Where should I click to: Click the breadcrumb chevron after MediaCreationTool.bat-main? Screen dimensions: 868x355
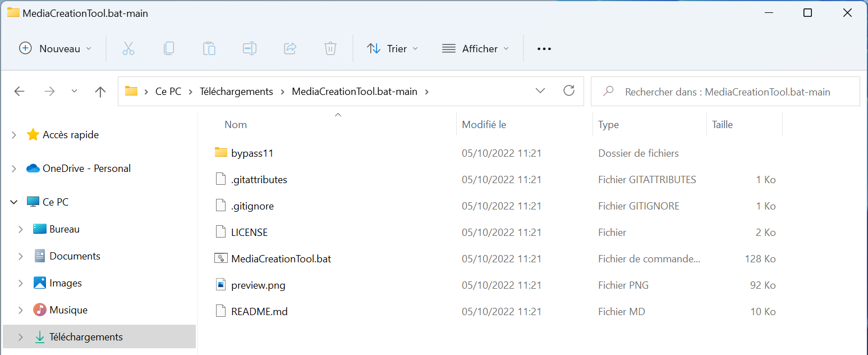point(426,92)
